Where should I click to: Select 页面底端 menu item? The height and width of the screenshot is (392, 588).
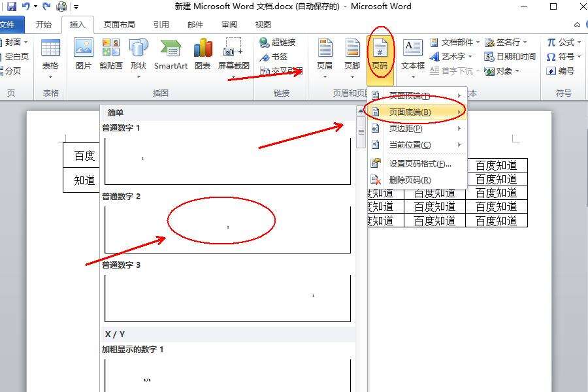coord(417,112)
